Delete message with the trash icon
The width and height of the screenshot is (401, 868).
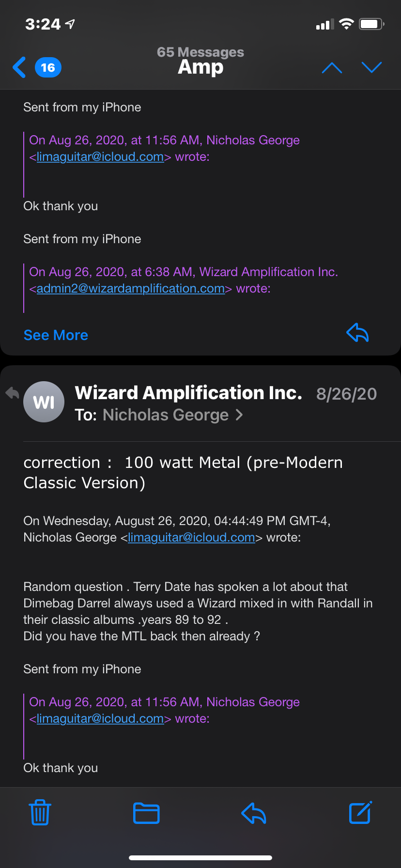(x=40, y=812)
